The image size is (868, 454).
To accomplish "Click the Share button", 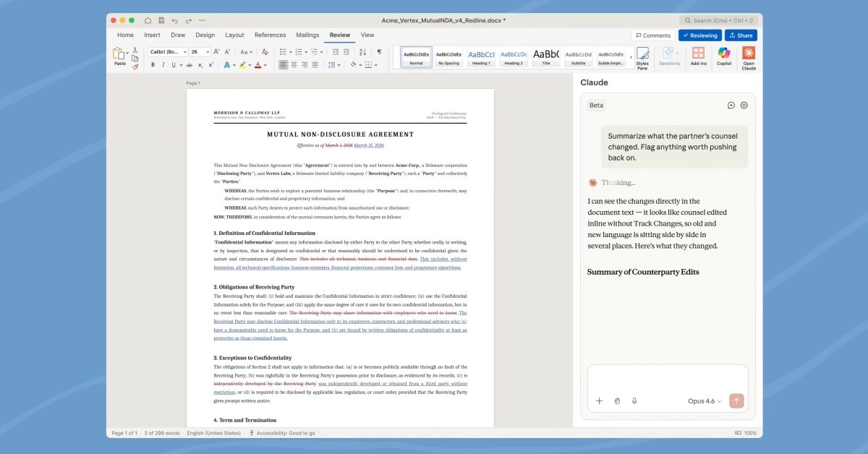I will coord(741,35).
